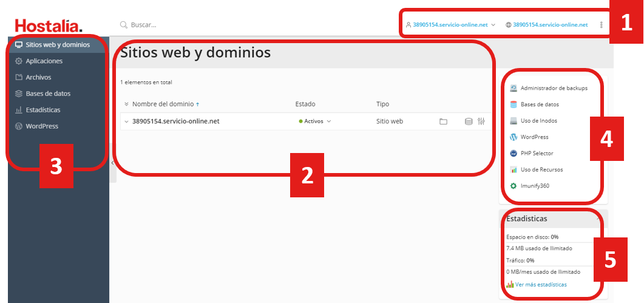Image resolution: width=644 pixels, height=303 pixels.
Task: Open Uso de Recursos
Action: pyautogui.click(x=542, y=169)
